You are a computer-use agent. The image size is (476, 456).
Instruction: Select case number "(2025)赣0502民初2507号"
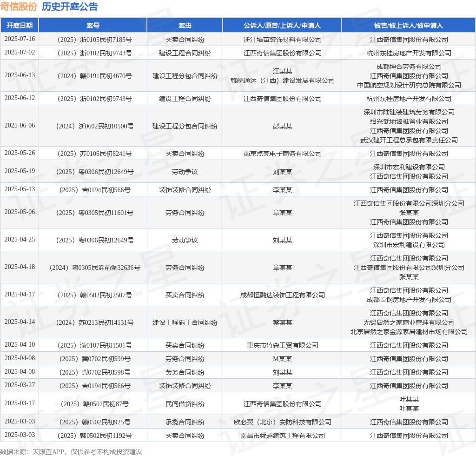pyautogui.click(x=95, y=295)
